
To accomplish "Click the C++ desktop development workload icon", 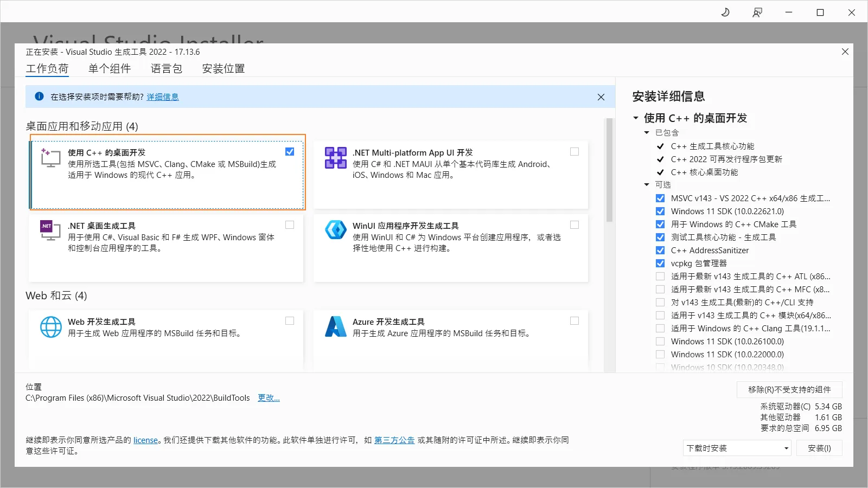I will (x=50, y=158).
